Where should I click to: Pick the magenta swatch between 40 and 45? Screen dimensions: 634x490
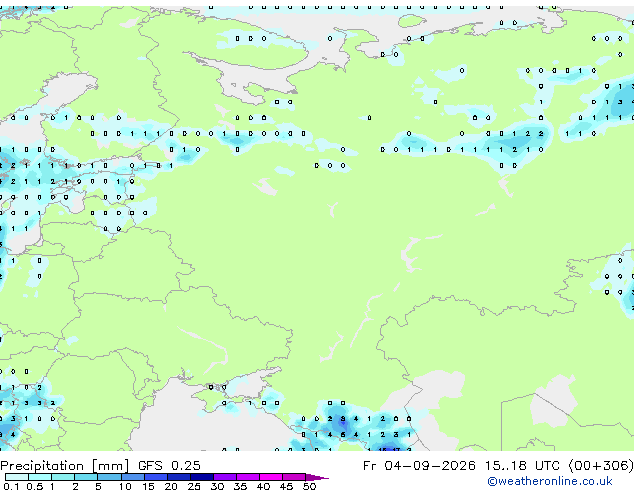coord(271,477)
